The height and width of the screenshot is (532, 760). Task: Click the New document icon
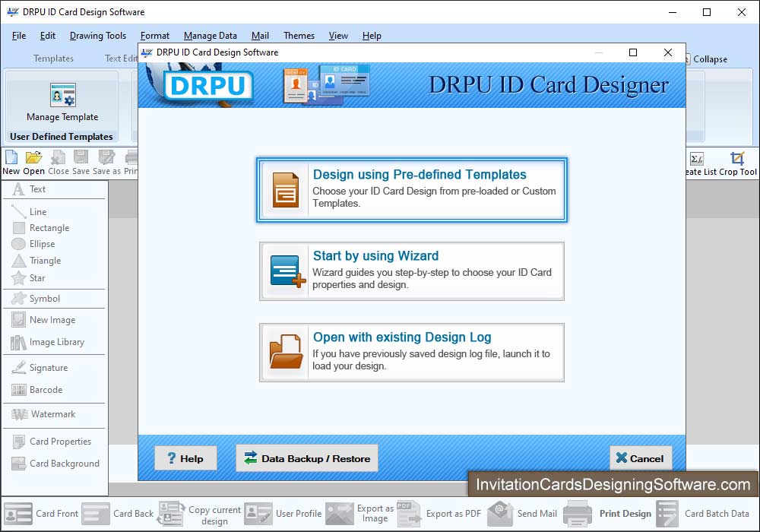tap(11, 157)
